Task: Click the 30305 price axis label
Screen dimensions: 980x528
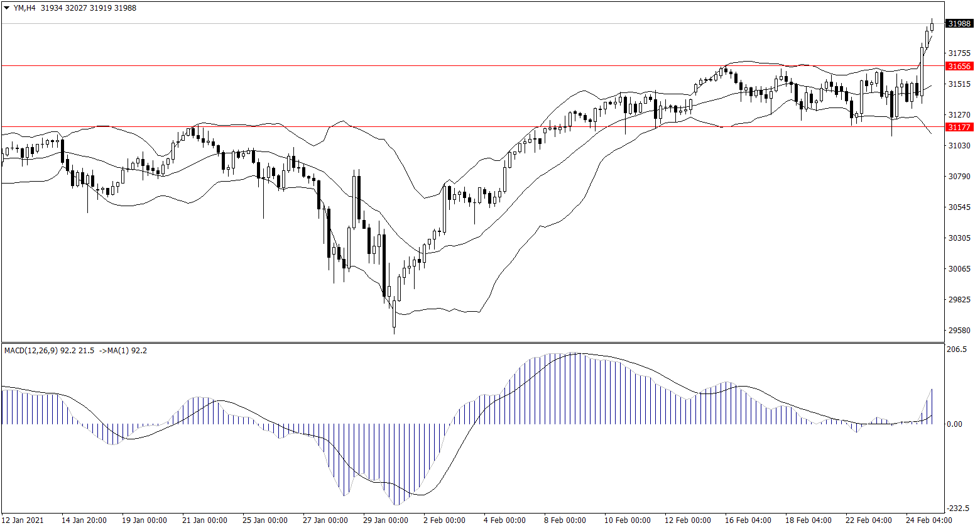Action: coord(959,238)
